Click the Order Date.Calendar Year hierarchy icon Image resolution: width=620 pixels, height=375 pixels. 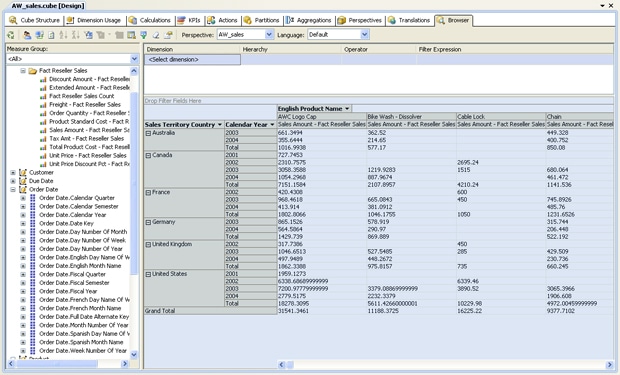click(x=32, y=215)
